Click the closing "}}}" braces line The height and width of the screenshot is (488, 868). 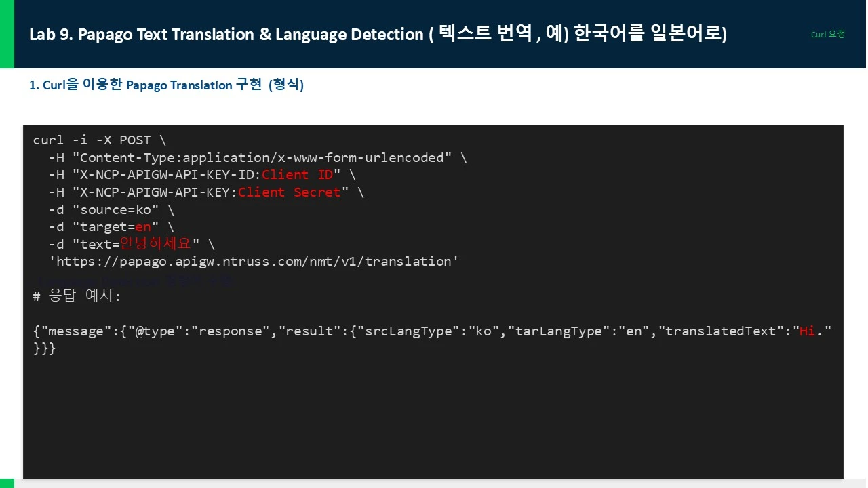(x=45, y=349)
